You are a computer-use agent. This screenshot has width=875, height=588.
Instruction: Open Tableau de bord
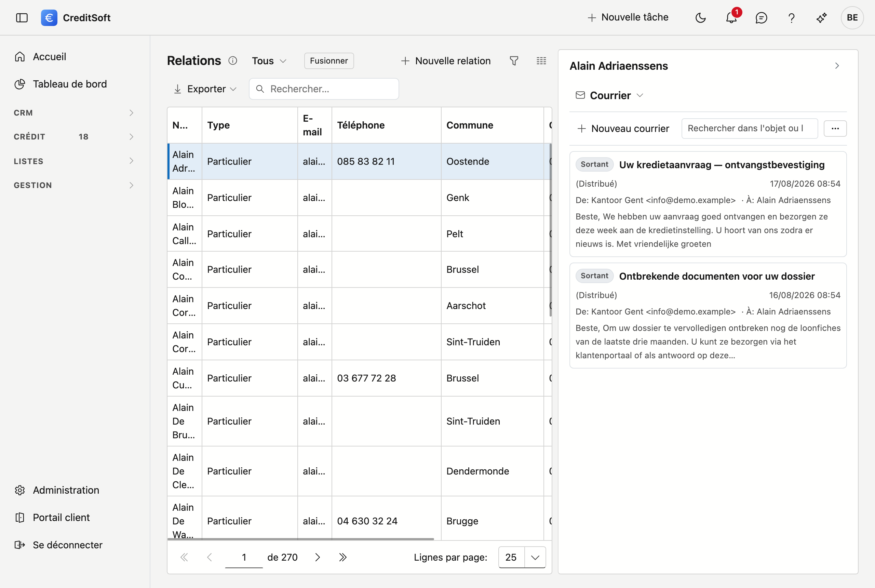coord(61,84)
